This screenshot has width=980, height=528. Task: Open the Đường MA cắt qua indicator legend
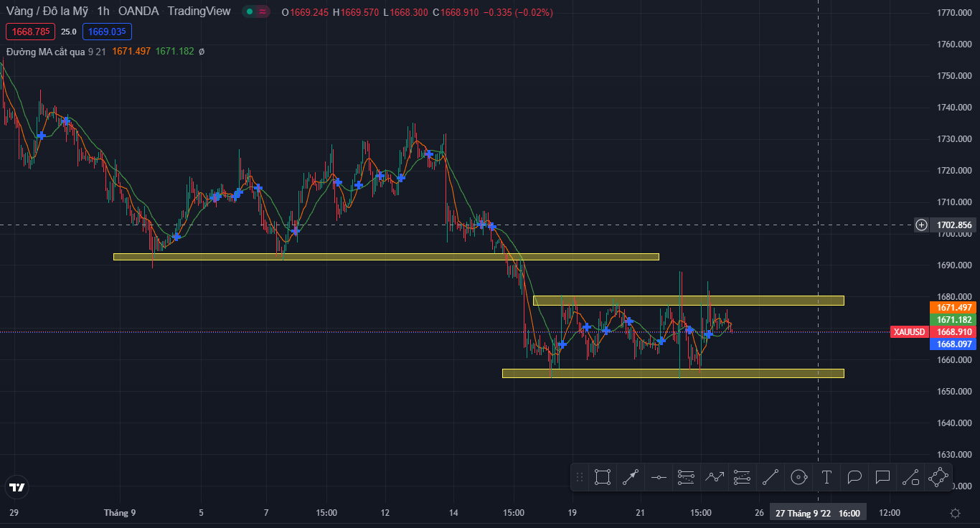46,52
